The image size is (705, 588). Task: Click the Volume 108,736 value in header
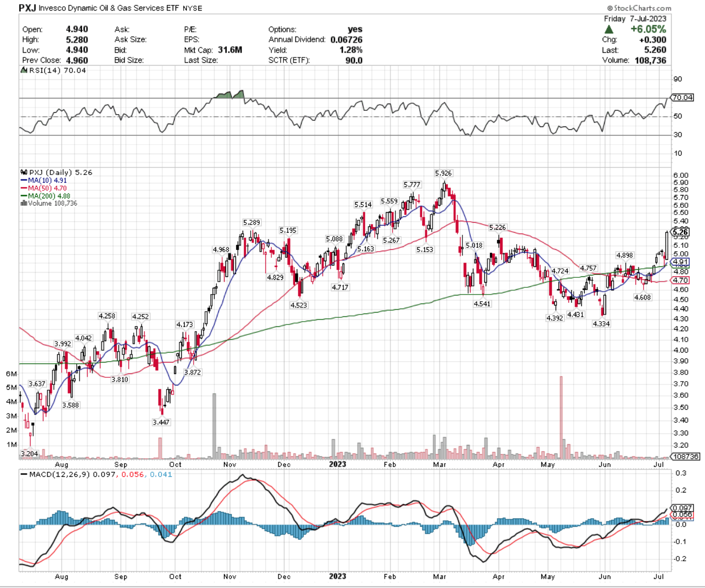pyautogui.click(x=650, y=60)
